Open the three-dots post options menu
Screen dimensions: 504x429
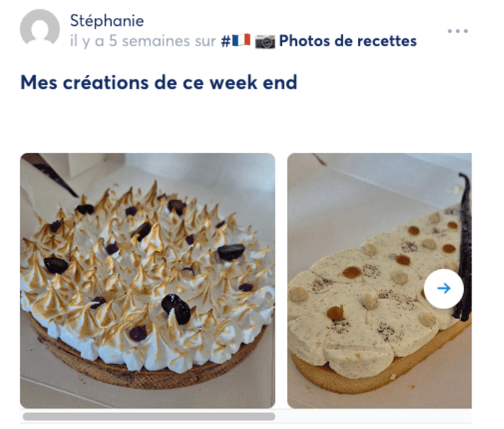458,31
